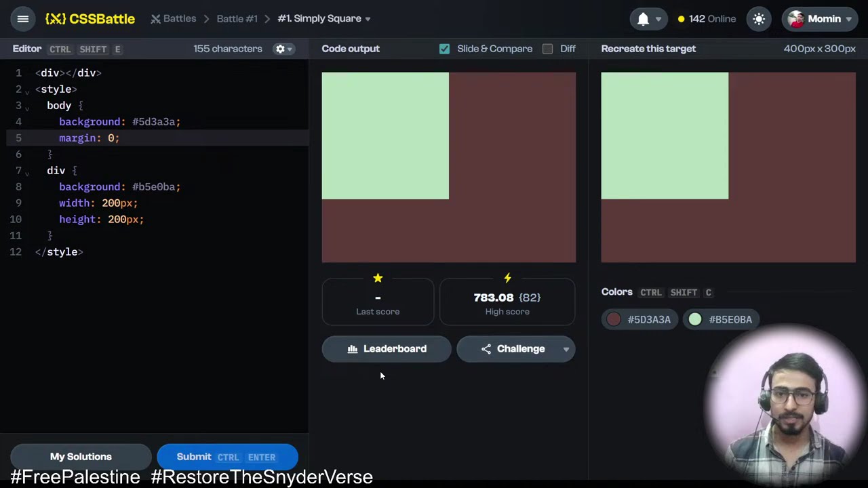Open the notifications bell

coord(643,19)
